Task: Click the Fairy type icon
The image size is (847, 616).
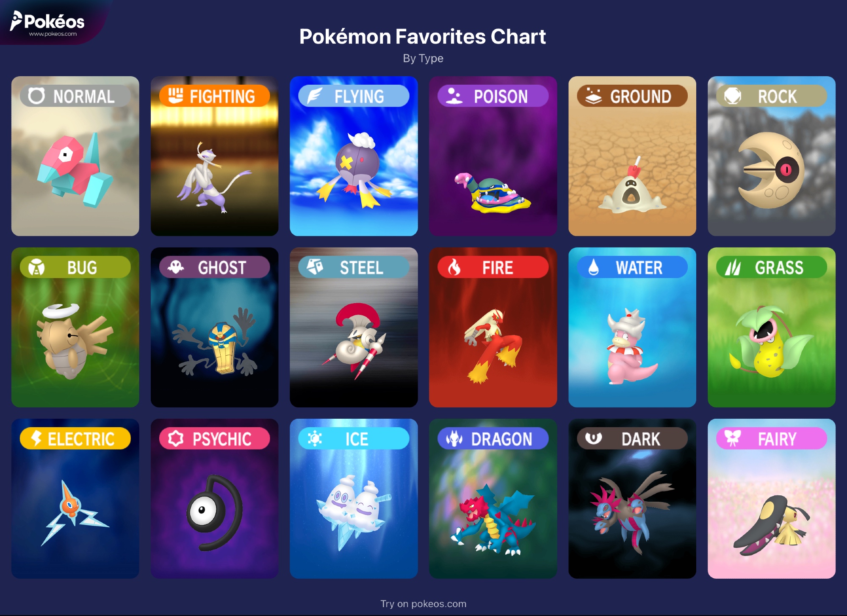Action: coord(733,438)
